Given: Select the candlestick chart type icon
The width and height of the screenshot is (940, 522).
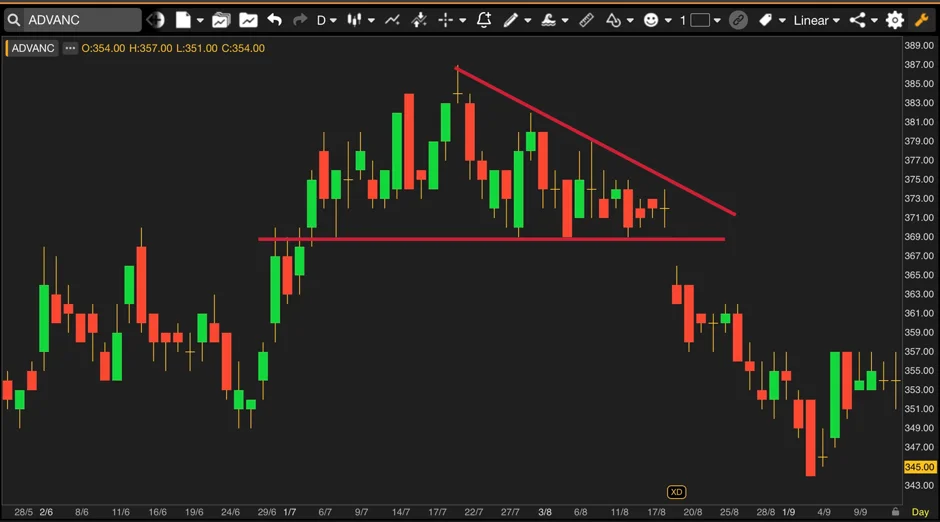Looking at the screenshot, I should 354,20.
